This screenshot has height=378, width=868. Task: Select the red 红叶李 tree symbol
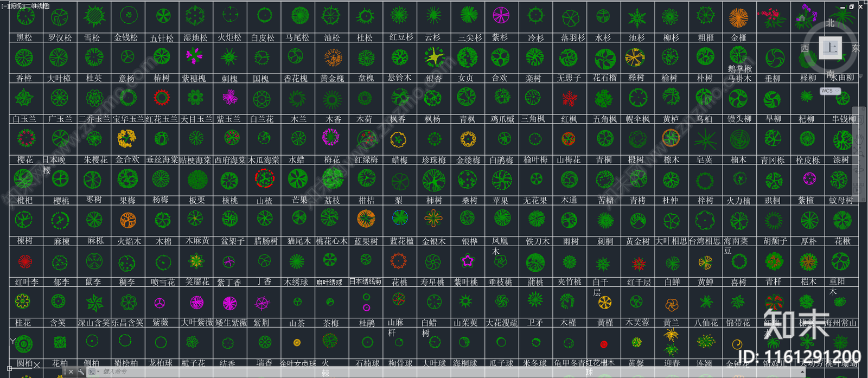point(24,261)
